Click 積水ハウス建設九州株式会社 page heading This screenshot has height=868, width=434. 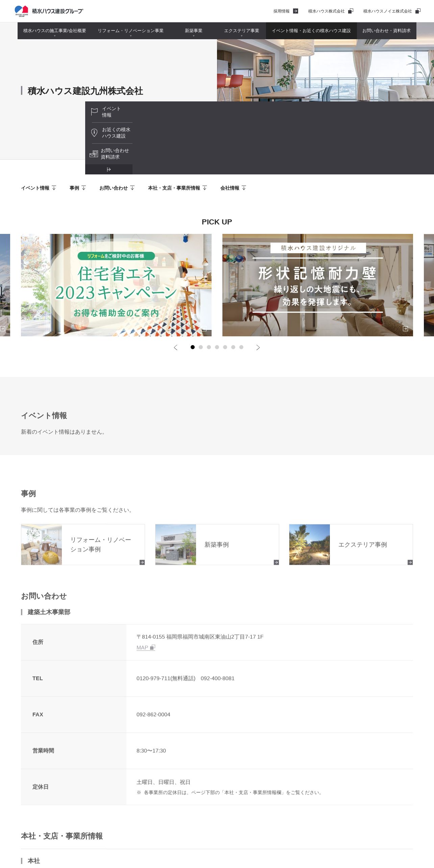[85, 91]
